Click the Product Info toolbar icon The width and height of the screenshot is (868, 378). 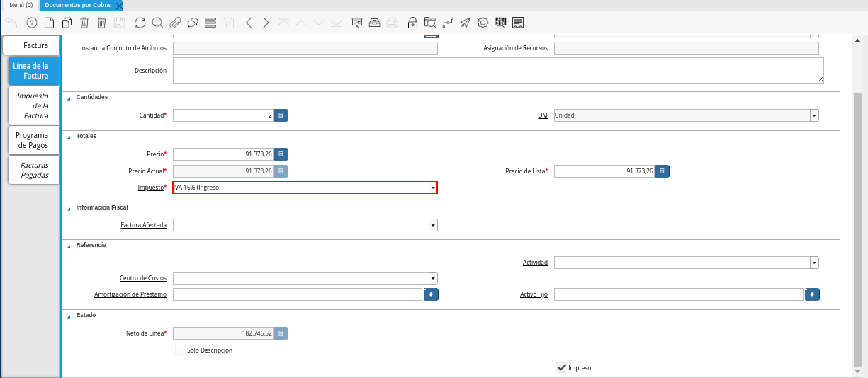500,23
